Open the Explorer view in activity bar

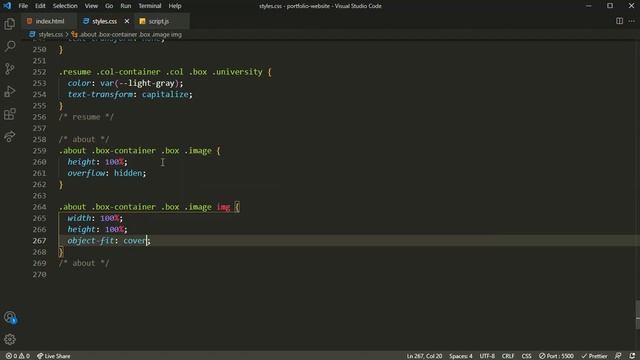point(10,24)
